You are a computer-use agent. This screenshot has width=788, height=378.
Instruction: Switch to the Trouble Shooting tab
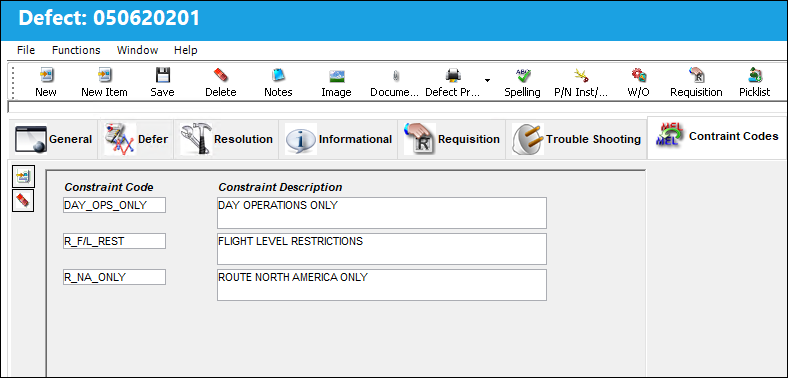click(576, 139)
